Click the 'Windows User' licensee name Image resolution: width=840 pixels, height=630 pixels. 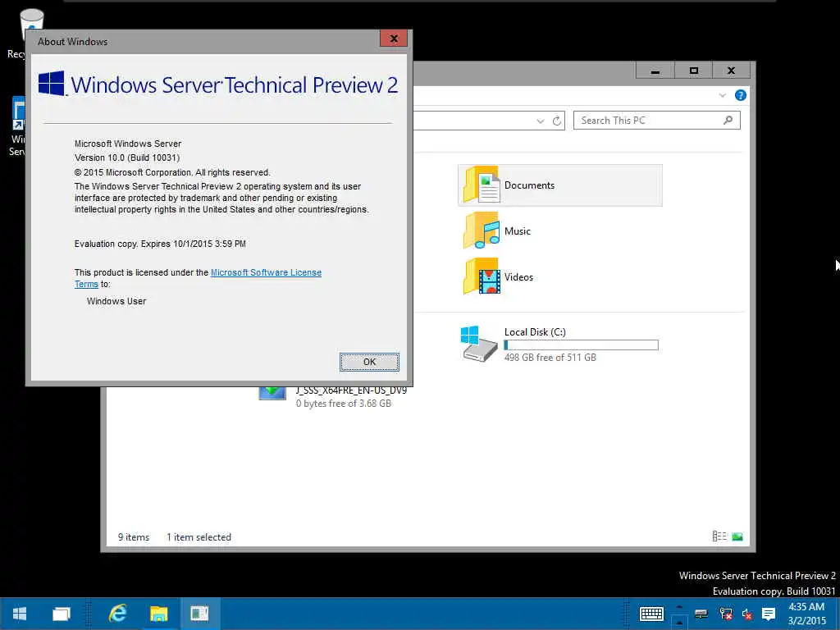[116, 302]
